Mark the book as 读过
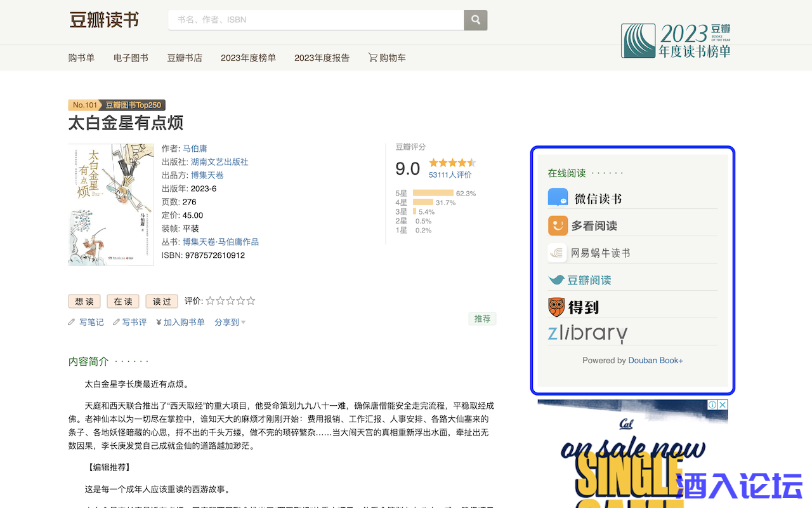 click(161, 301)
